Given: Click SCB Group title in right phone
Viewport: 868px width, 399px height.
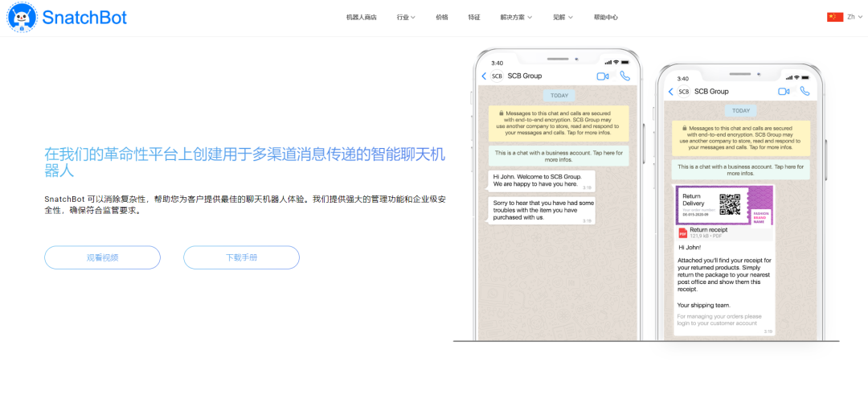Looking at the screenshot, I should tap(712, 92).
